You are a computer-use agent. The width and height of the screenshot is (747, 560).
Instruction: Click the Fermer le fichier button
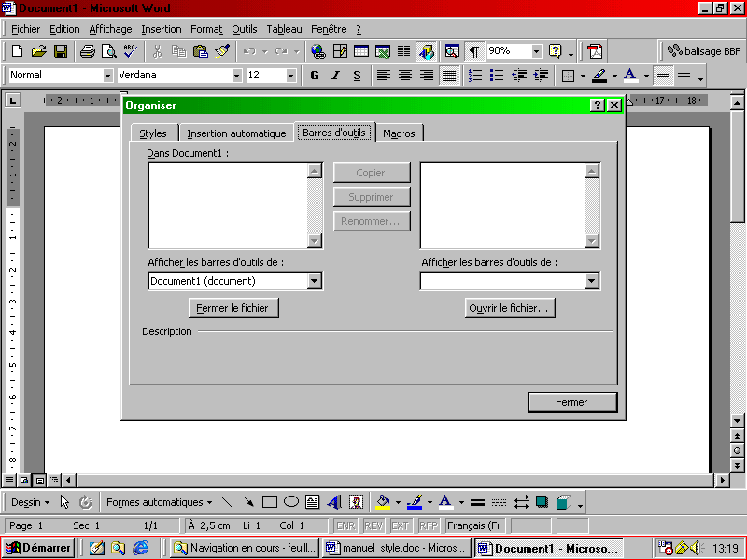233,308
